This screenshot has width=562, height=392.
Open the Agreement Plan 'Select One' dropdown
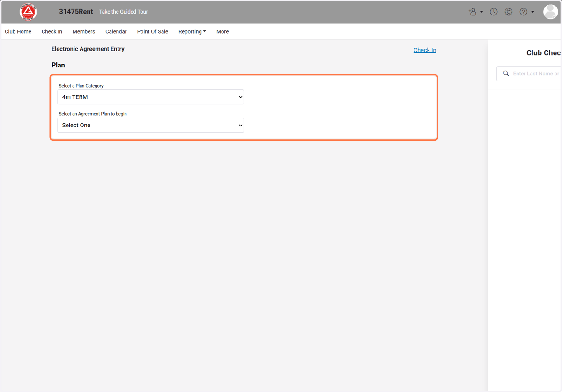[x=150, y=125]
